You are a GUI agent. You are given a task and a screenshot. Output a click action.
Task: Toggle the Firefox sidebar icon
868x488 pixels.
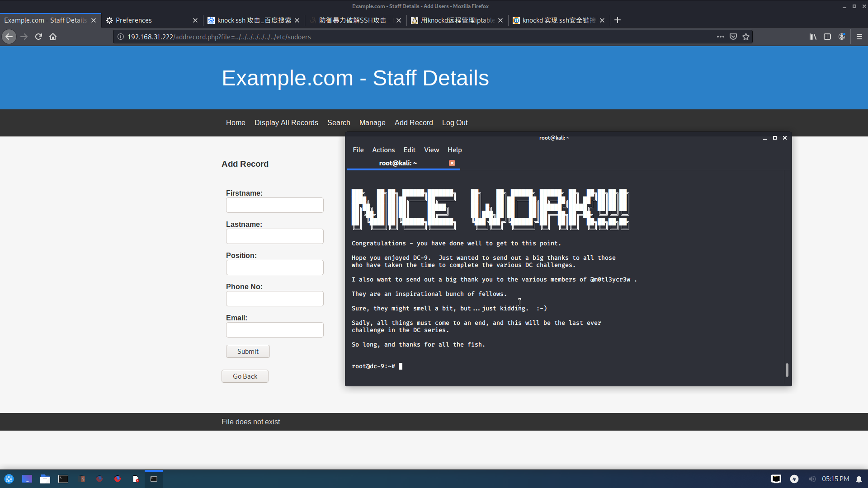click(x=827, y=37)
